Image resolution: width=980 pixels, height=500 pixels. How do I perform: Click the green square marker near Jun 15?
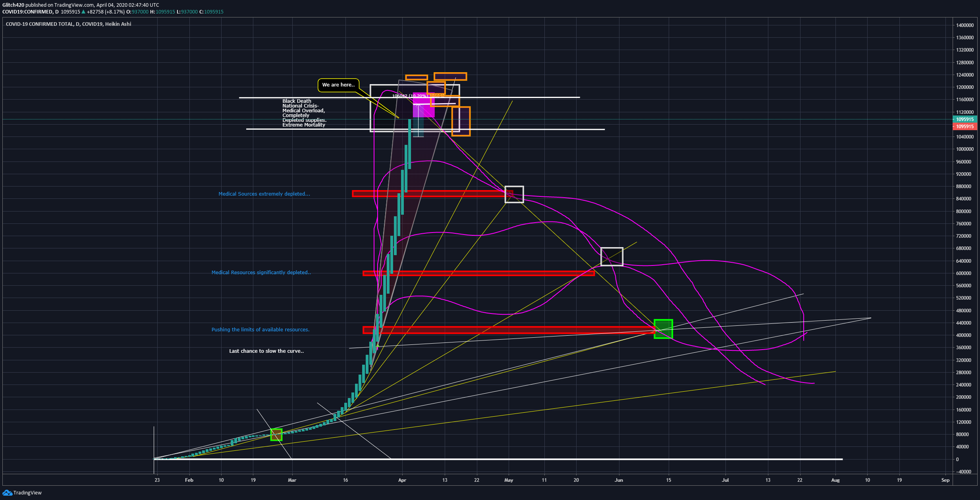(x=663, y=329)
